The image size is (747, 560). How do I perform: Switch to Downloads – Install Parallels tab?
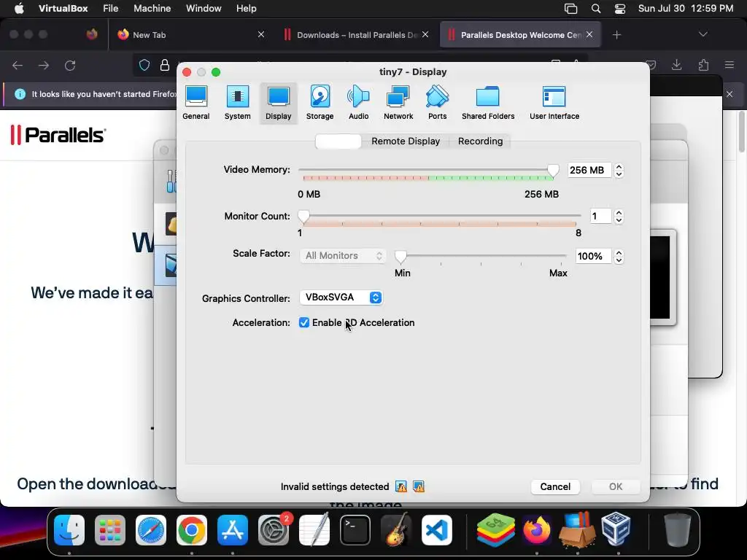[x=356, y=35]
